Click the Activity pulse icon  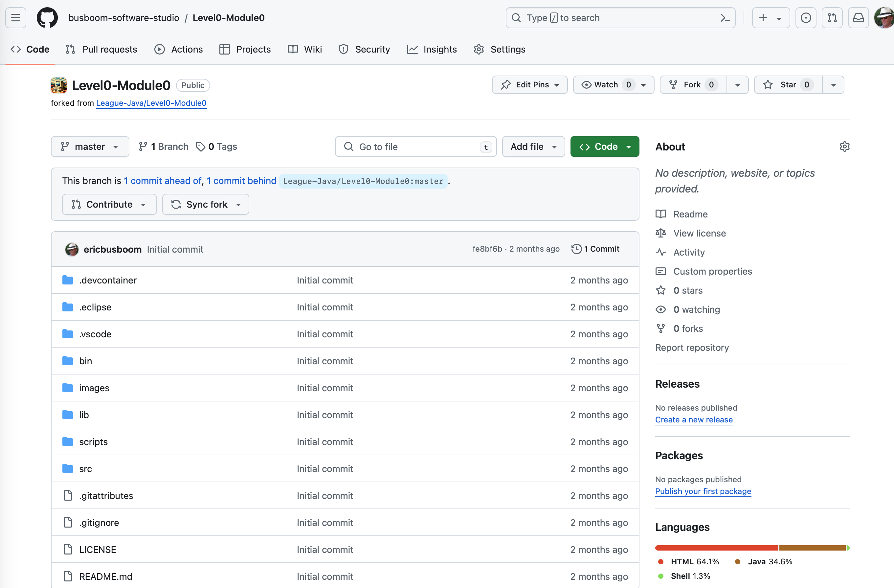[661, 252]
